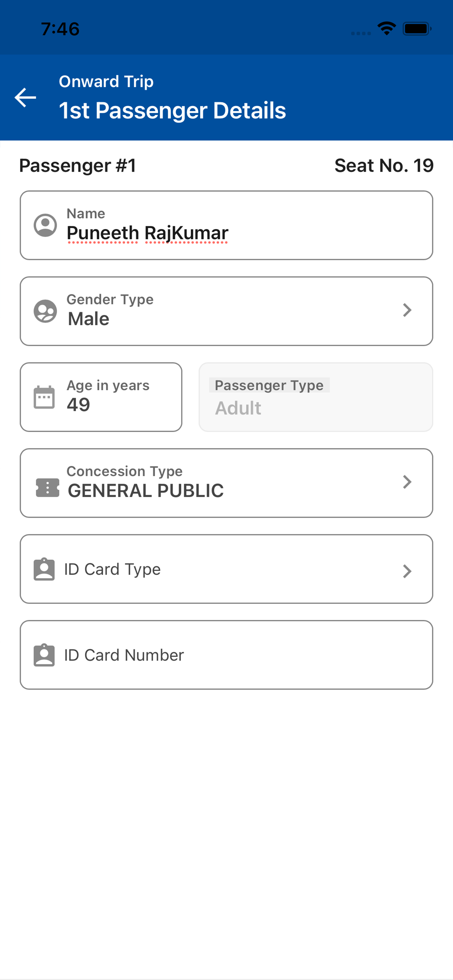Choose the GENERAL PUBLIC concession value

[146, 491]
